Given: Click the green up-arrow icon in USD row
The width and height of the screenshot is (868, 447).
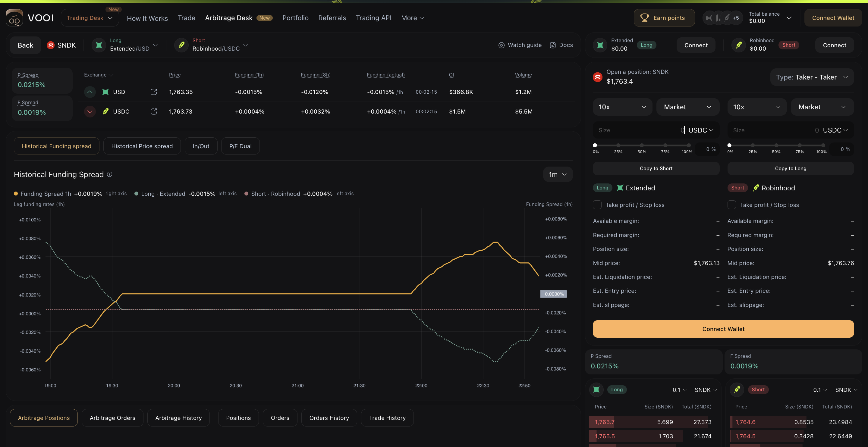Looking at the screenshot, I should click(90, 92).
